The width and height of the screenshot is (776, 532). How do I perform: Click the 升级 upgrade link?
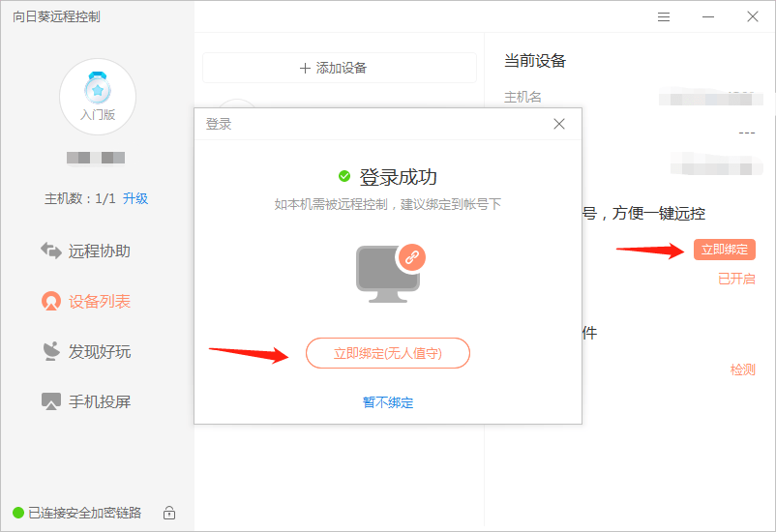pyautogui.click(x=135, y=198)
